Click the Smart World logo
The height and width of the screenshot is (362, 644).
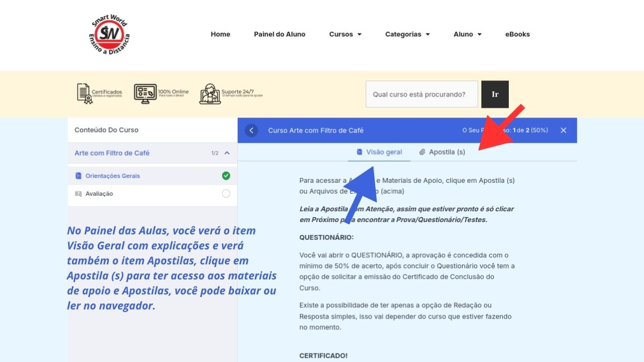click(x=109, y=35)
